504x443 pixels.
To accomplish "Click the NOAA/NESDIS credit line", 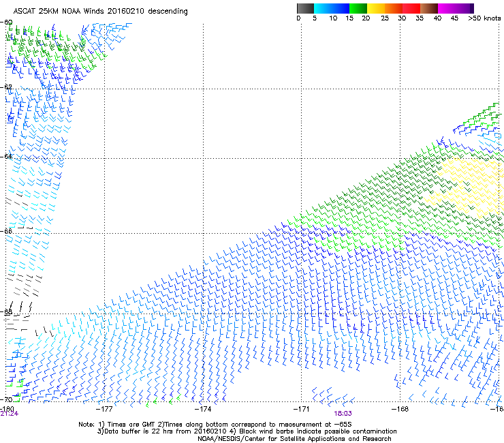I will (x=294, y=439).
